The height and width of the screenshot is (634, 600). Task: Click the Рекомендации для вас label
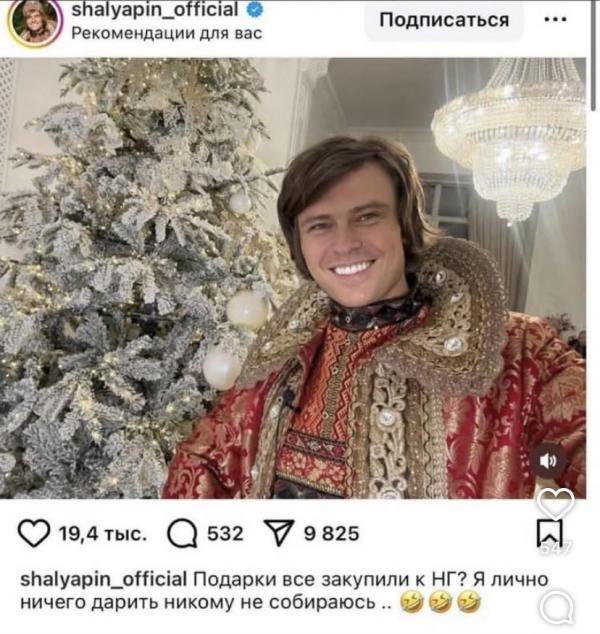[x=167, y=33]
